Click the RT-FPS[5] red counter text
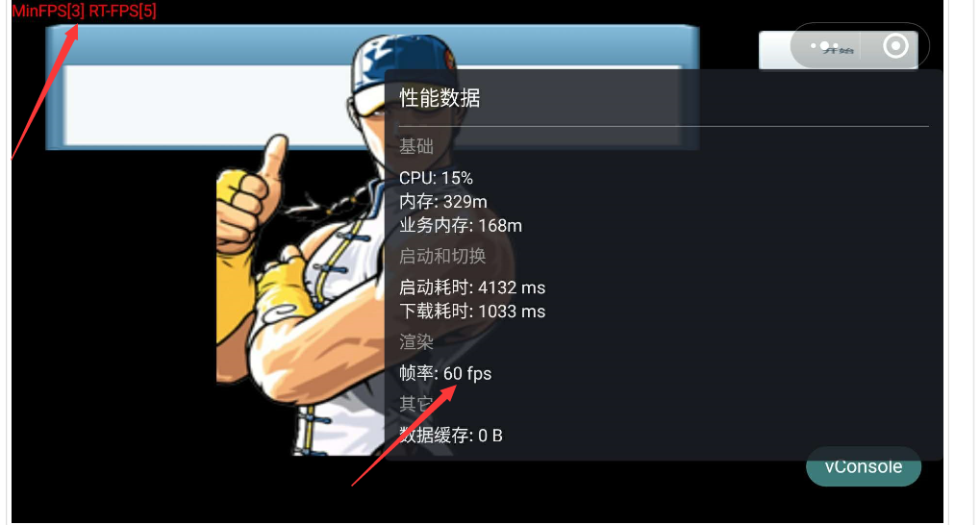Viewport: 980px width, 525px height. (122, 11)
